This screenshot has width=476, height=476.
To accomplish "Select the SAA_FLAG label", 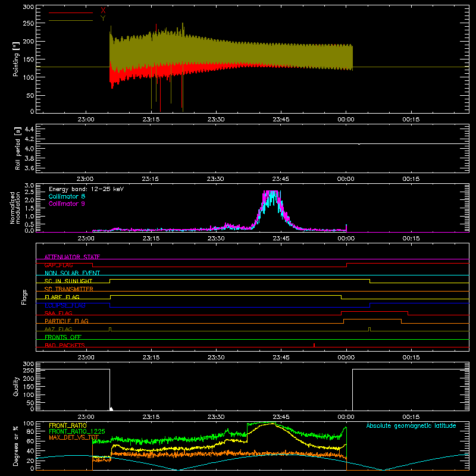I will point(58,313).
